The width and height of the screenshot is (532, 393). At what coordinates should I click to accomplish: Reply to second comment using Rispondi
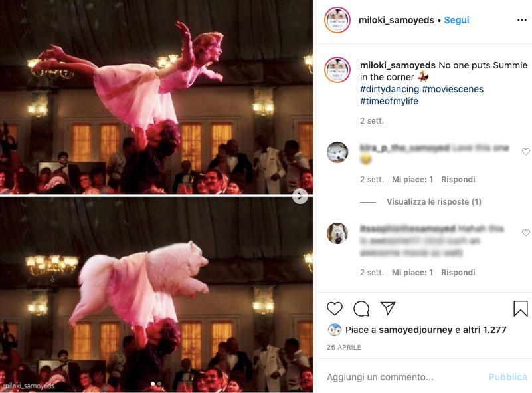click(458, 273)
